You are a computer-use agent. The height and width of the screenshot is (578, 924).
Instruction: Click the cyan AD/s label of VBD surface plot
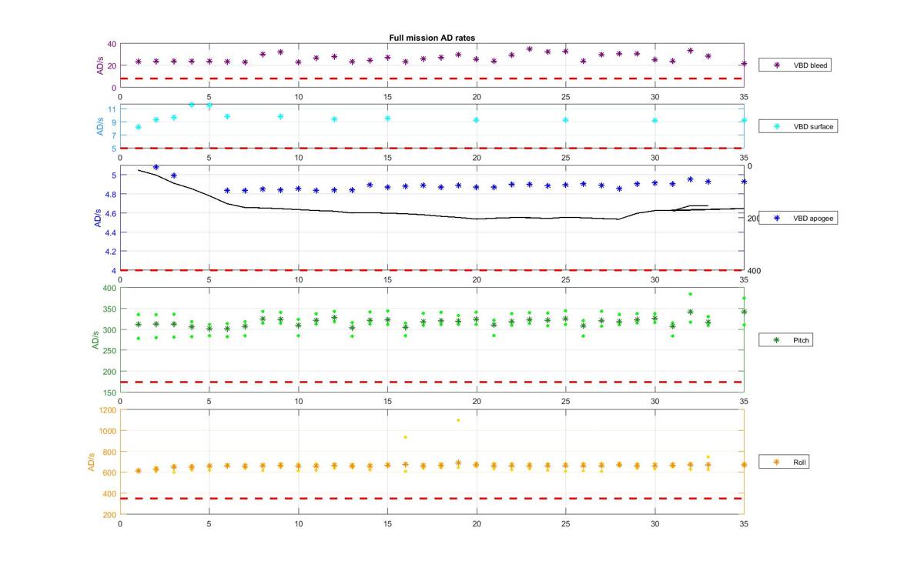[99, 125]
